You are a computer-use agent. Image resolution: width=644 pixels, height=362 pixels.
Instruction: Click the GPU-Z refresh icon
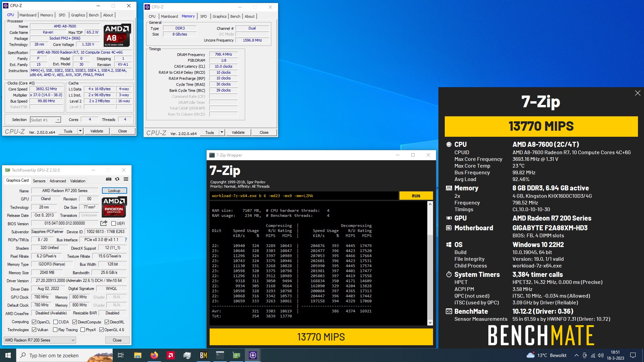pos(117,179)
